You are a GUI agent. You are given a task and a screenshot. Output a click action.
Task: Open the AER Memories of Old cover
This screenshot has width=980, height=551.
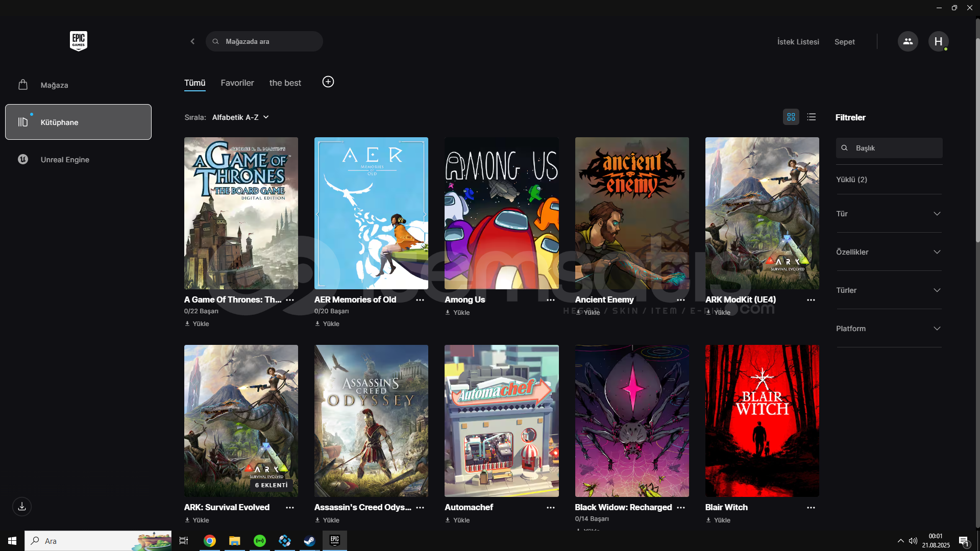click(371, 213)
